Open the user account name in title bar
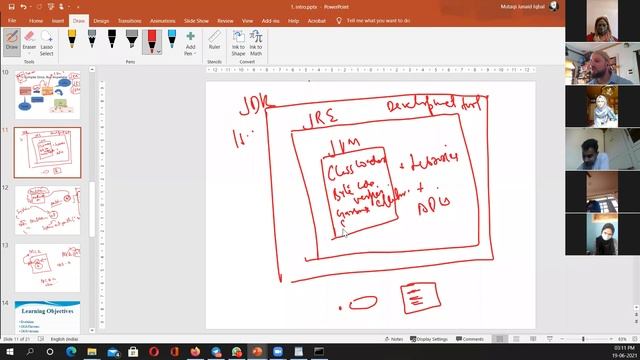The image size is (640, 360). (522, 7)
